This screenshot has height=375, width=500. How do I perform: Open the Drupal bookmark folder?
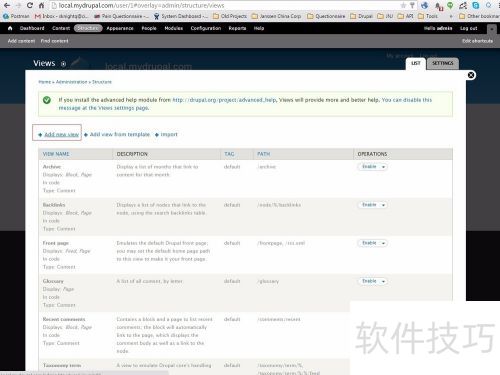[x=361, y=16]
